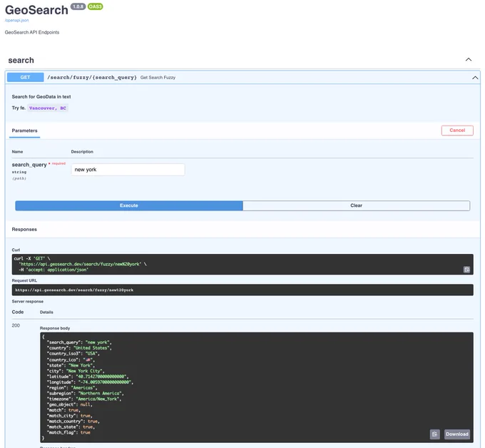Open the /openapi.json link
This screenshot has width=485, height=448.
click(x=16, y=21)
